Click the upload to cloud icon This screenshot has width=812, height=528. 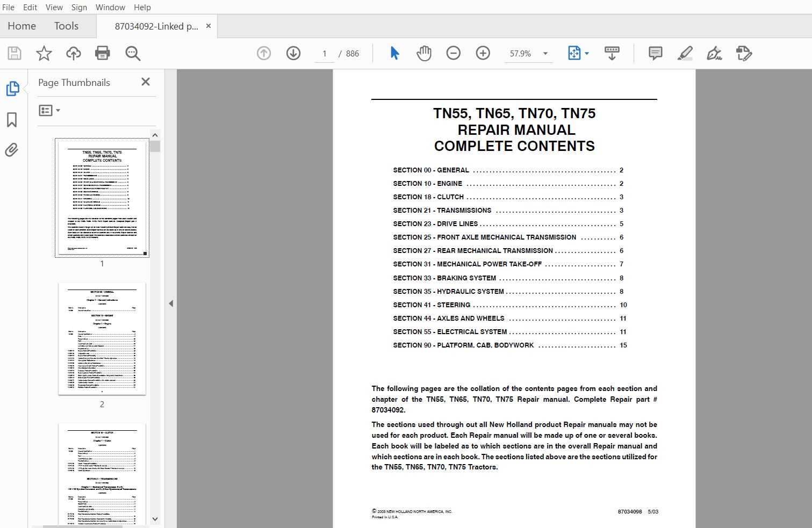click(74, 53)
